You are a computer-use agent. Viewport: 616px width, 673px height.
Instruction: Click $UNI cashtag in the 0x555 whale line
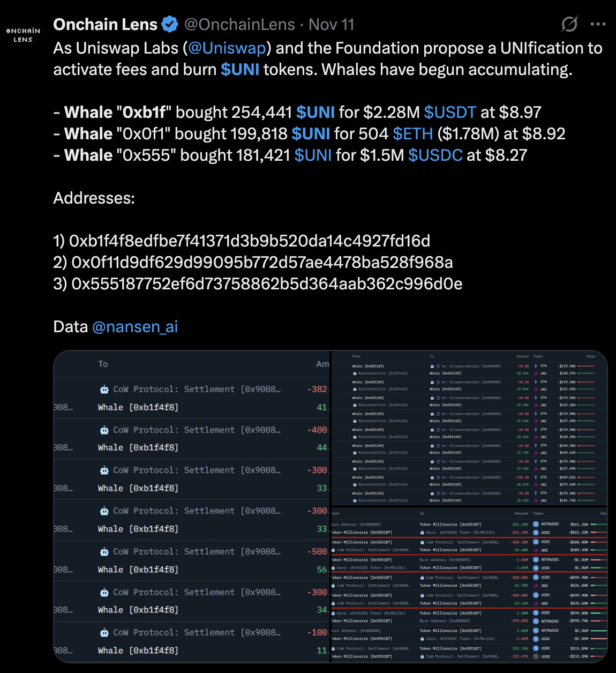(x=313, y=155)
